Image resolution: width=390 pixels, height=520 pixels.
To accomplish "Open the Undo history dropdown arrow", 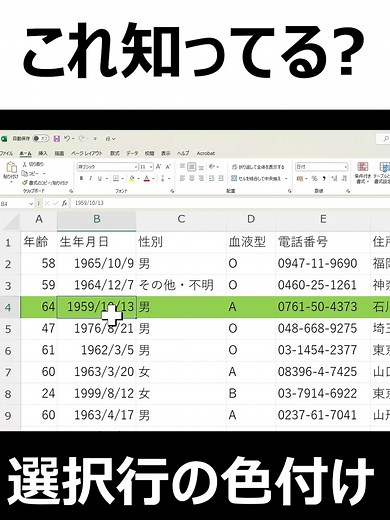I will 73,139.
